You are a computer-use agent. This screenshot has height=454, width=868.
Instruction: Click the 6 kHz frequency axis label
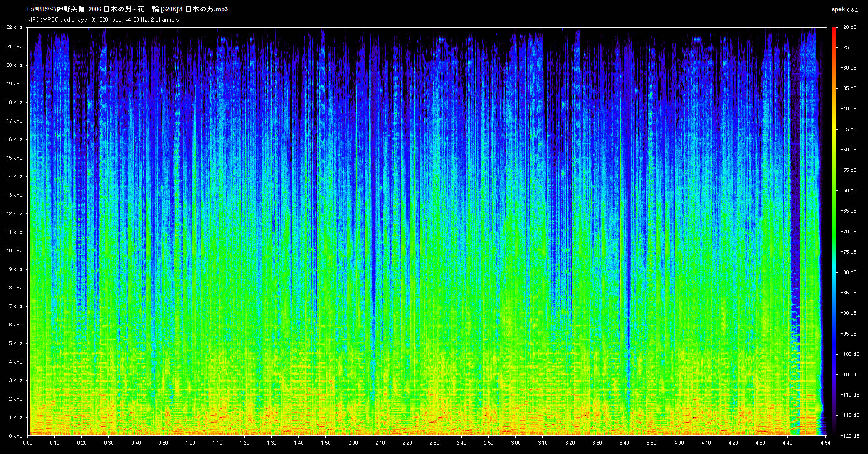tap(16, 325)
